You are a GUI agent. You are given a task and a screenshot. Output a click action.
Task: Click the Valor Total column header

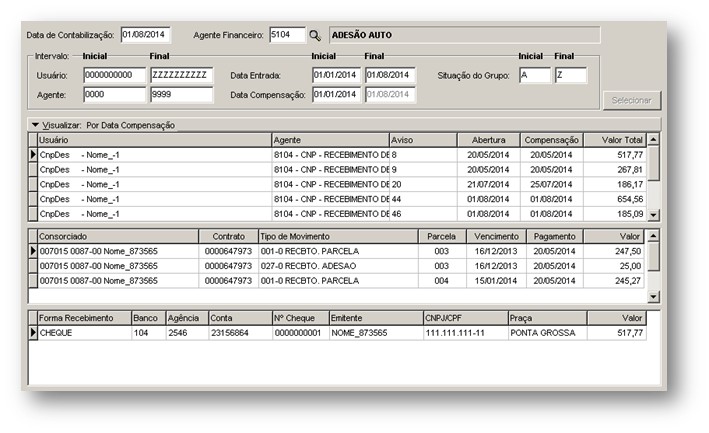[x=615, y=140]
